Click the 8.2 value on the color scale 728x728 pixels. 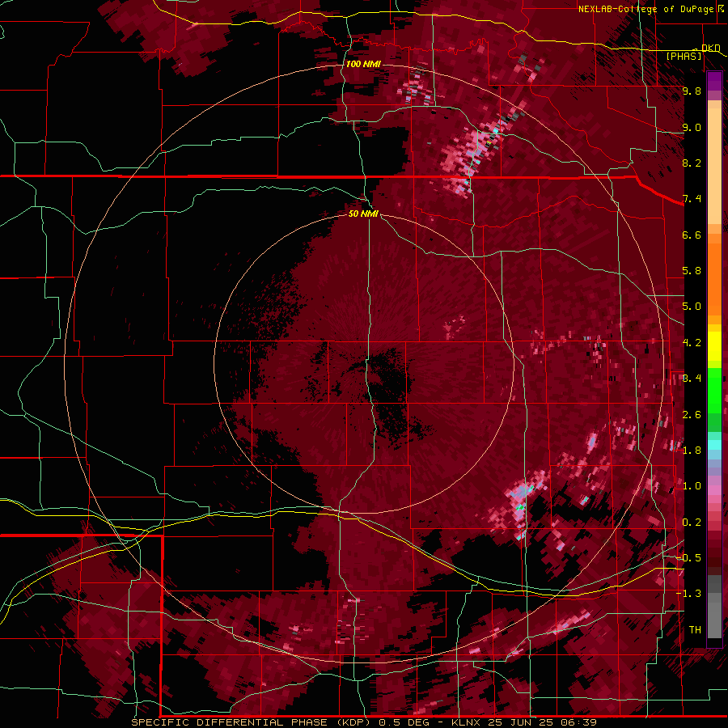coord(692,163)
